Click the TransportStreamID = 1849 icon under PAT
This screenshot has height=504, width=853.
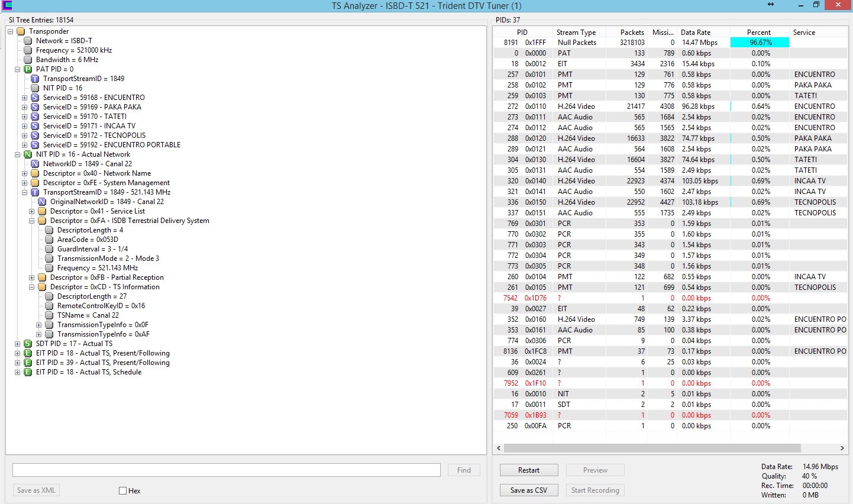(x=35, y=79)
